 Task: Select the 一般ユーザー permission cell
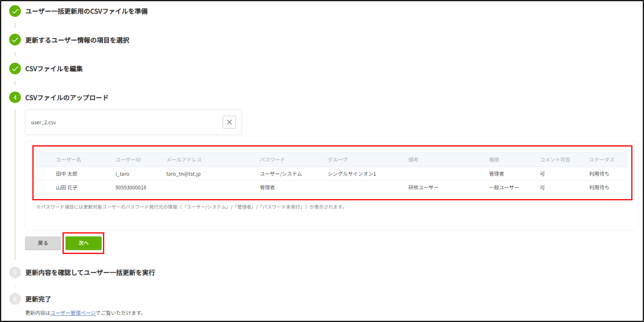click(x=504, y=188)
